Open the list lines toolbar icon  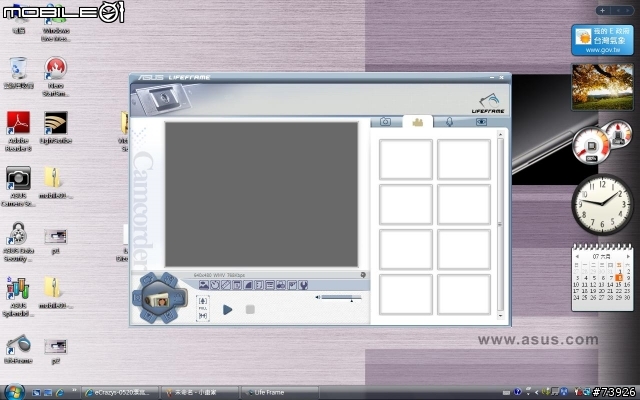(270, 285)
